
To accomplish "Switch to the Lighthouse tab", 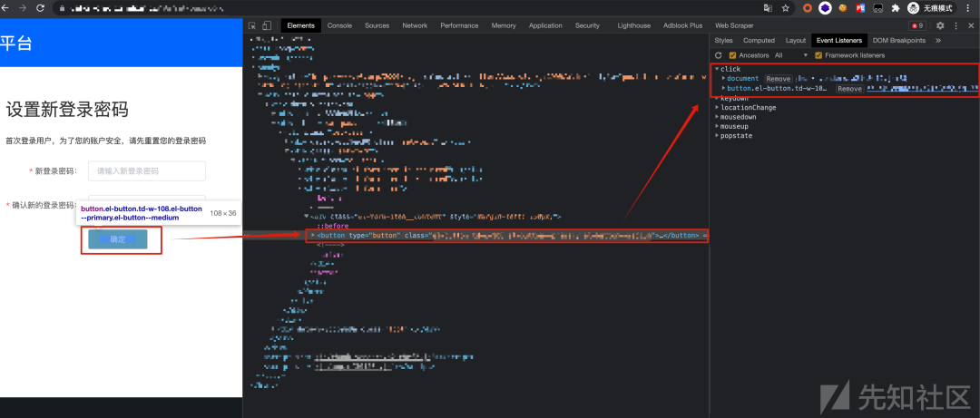I will 633,25.
